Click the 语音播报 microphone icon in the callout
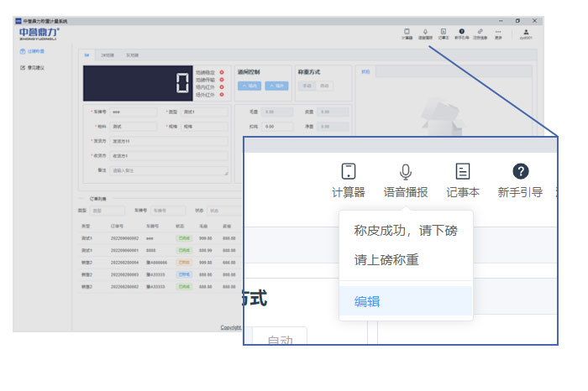The height and width of the screenshot is (391, 588). click(405, 172)
